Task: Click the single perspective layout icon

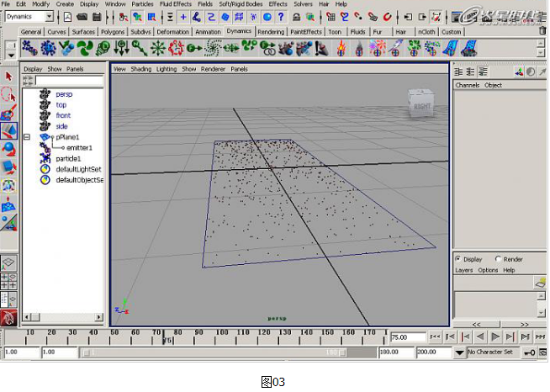Action: click(8, 262)
